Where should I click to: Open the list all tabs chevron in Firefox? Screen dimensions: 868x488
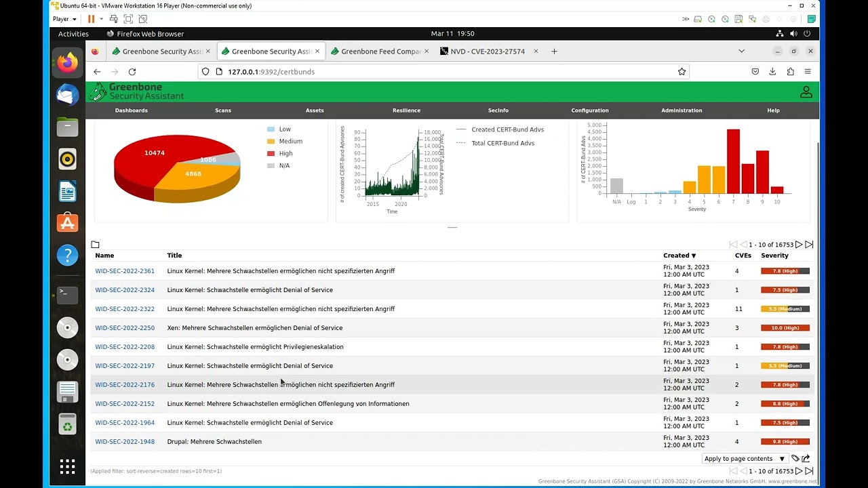[741, 52]
